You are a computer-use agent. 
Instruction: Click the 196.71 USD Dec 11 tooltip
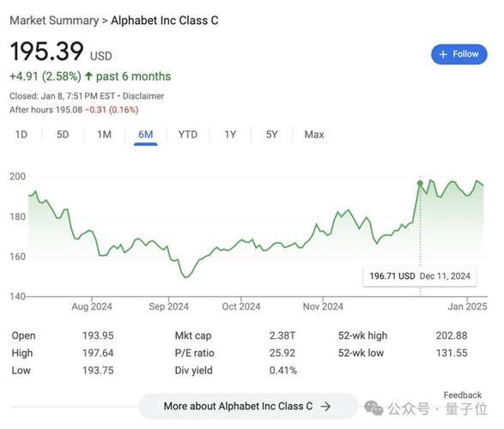click(420, 276)
